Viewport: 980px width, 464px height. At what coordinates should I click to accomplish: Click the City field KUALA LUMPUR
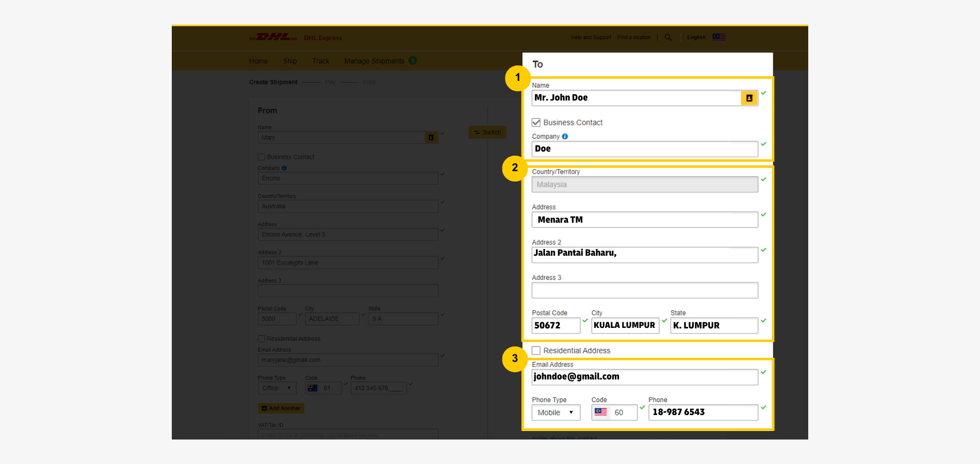pos(625,325)
